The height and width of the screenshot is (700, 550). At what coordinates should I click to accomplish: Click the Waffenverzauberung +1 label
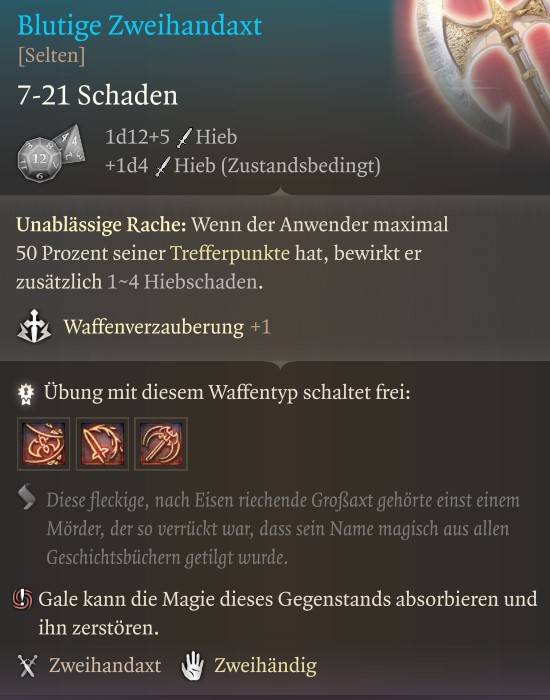[167, 327]
